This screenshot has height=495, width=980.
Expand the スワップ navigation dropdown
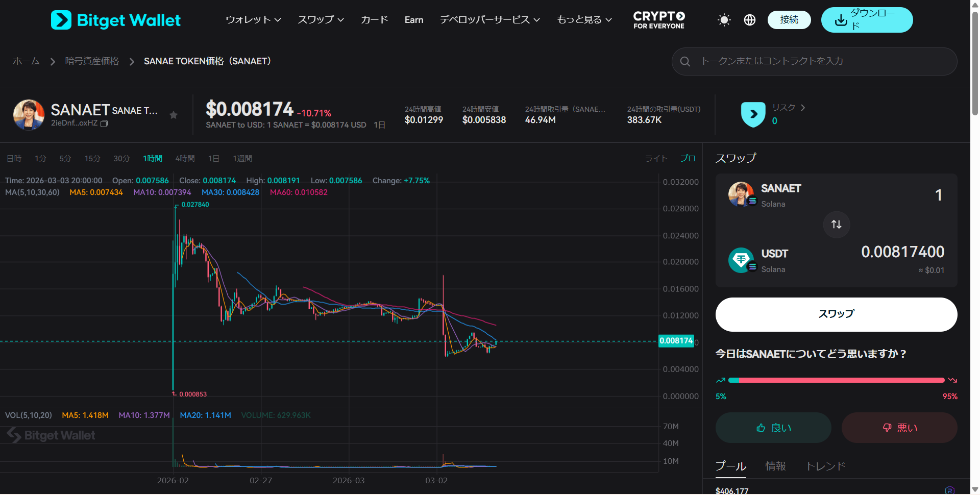[x=321, y=20]
